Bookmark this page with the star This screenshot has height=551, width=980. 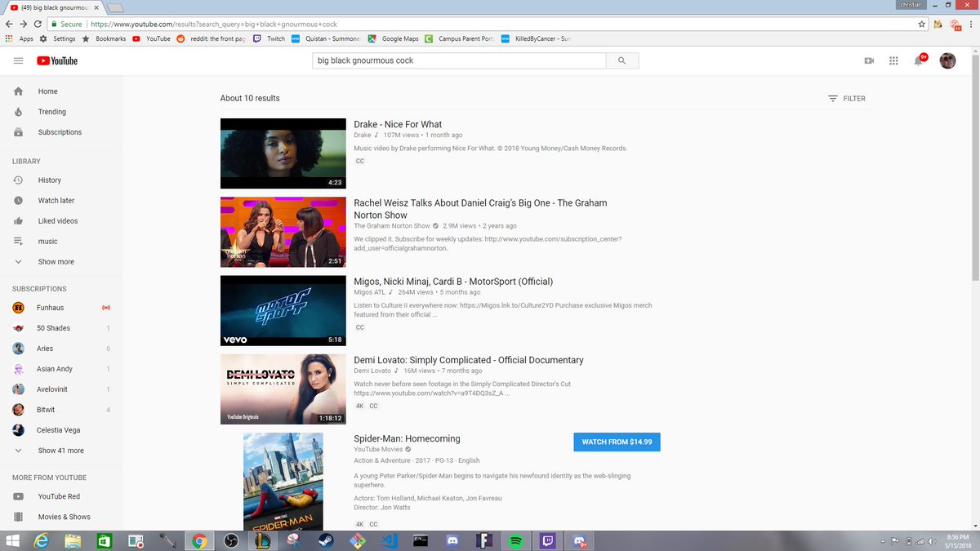(x=922, y=24)
